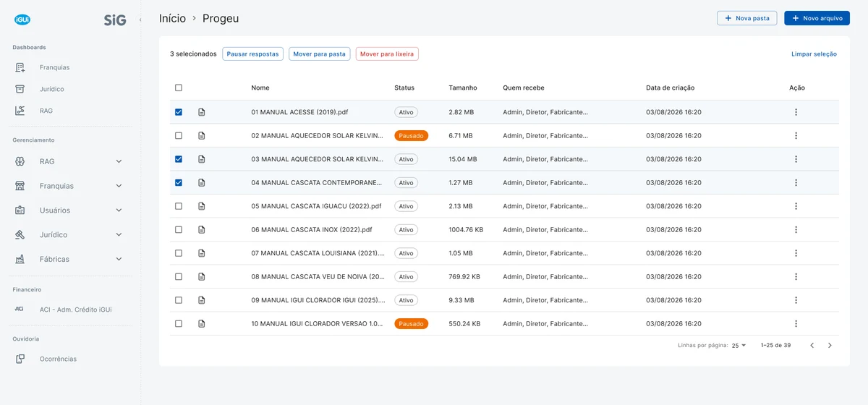Image resolution: width=868 pixels, height=405 pixels.
Task: Open action menu for 08 MANUAL CASCATA VEU DE NOIVA
Action: click(796, 277)
